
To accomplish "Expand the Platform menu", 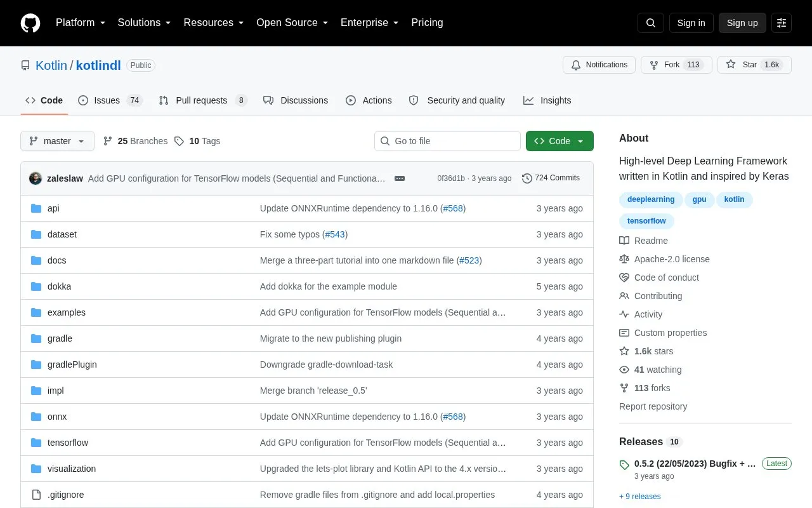I will [x=81, y=23].
